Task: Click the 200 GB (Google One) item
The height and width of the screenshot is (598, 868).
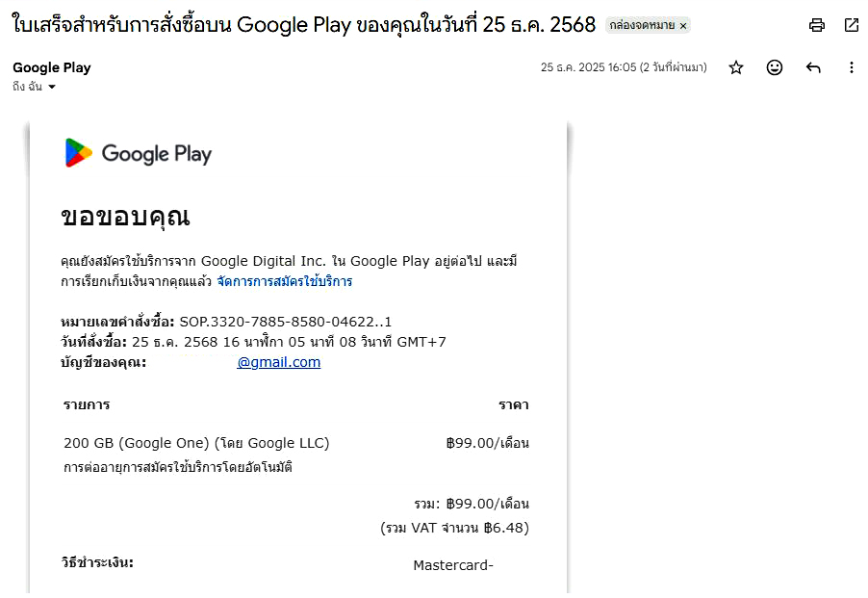Action: pyautogui.click(x=196, y=443)
